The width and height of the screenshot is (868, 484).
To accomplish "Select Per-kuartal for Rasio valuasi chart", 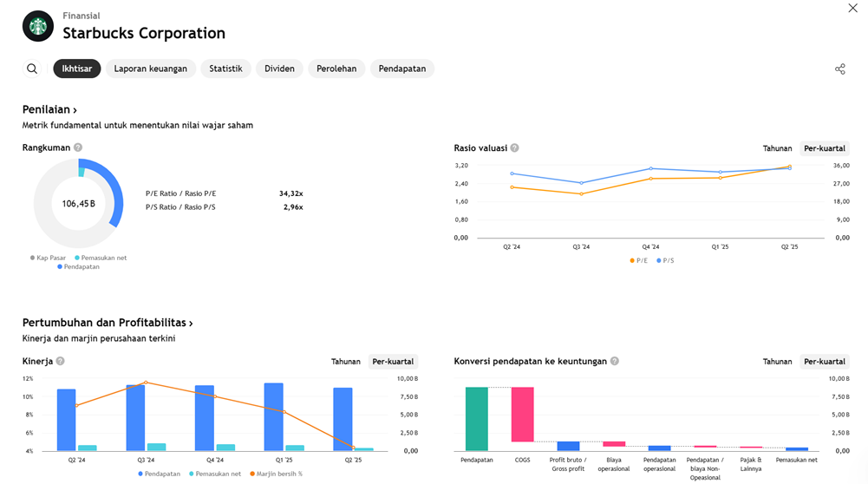I will [x=825, y=148].
